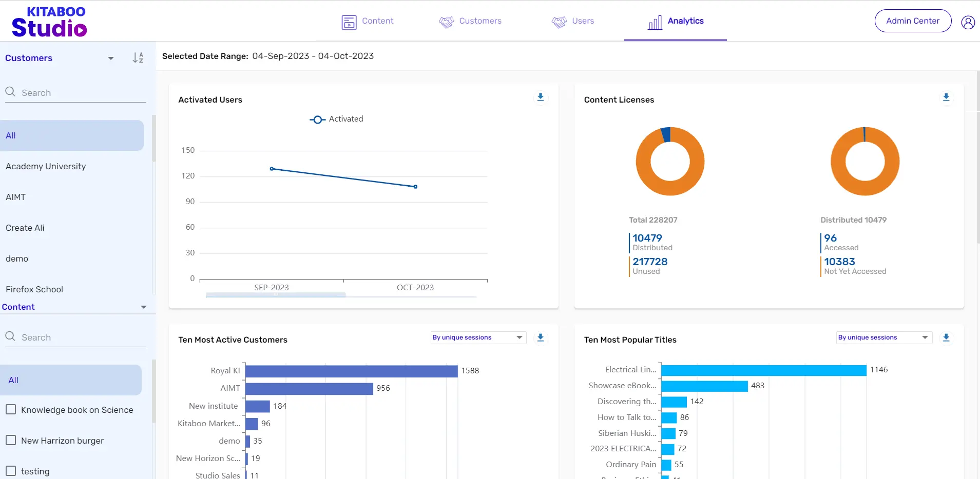
Task: Open the user profile icon
Action: click(x=968, y=22)
